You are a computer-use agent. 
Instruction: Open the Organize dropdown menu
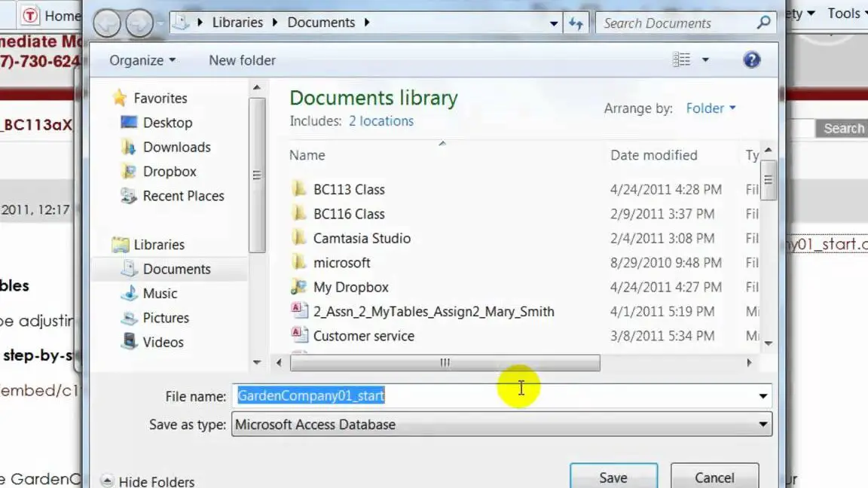[x=142, y=60]
